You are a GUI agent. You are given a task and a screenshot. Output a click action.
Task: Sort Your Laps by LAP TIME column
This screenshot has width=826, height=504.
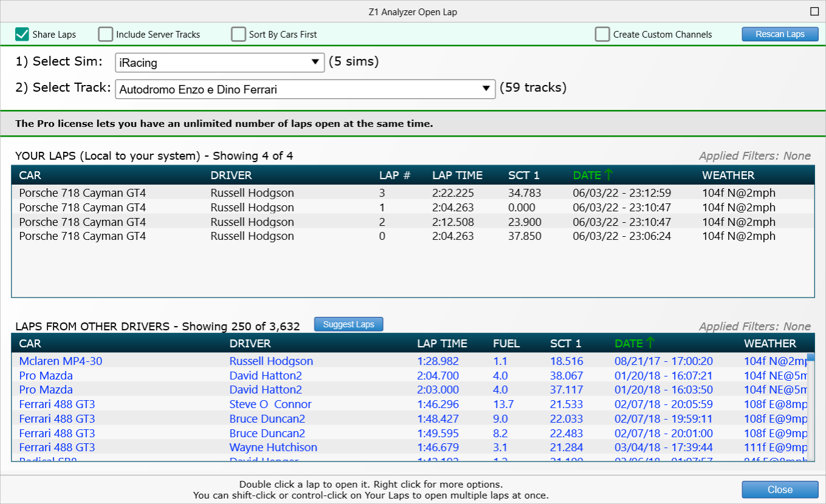coord(457,175)
